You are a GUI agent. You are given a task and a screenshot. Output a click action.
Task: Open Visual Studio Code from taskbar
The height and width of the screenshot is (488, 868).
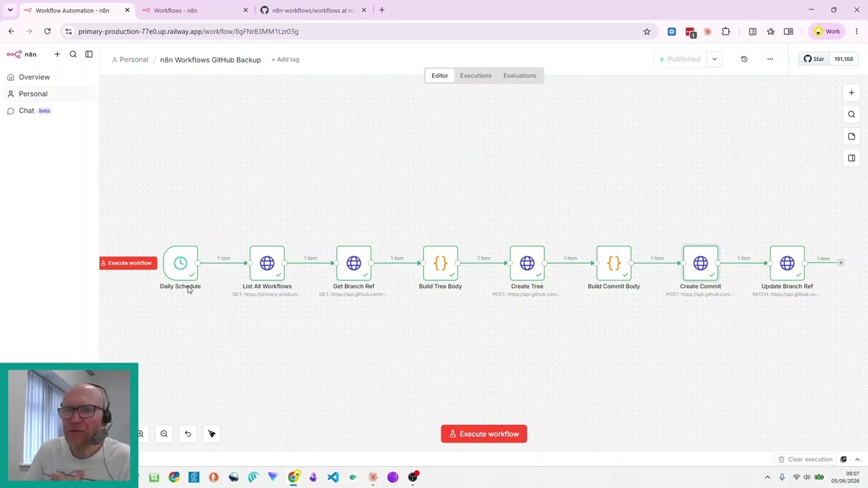tap(333, 477)
